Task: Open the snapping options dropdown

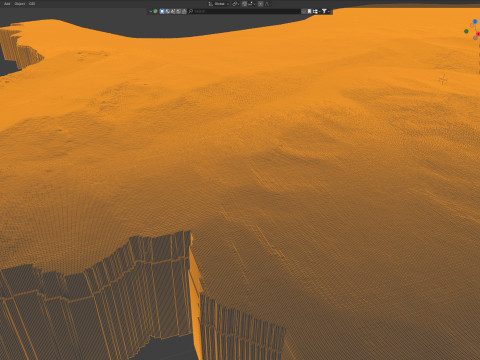Action: coord(252,4)
